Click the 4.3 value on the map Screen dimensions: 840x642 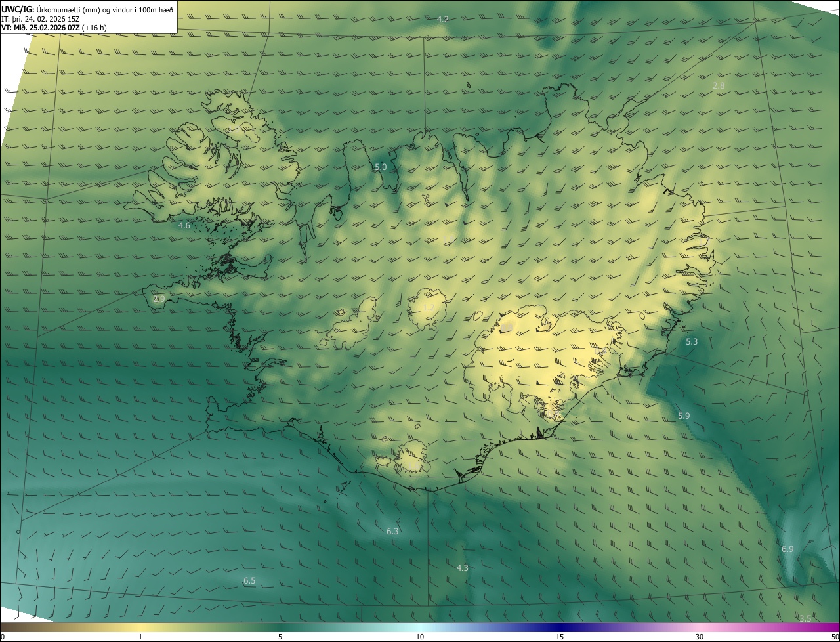[x=462, y=568]
